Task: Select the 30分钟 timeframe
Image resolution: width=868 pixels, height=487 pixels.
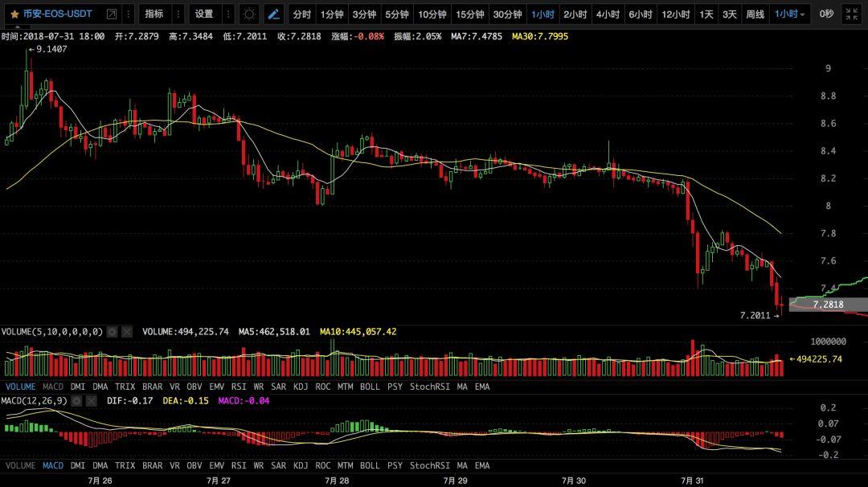Action: click(x=507, y=14)
